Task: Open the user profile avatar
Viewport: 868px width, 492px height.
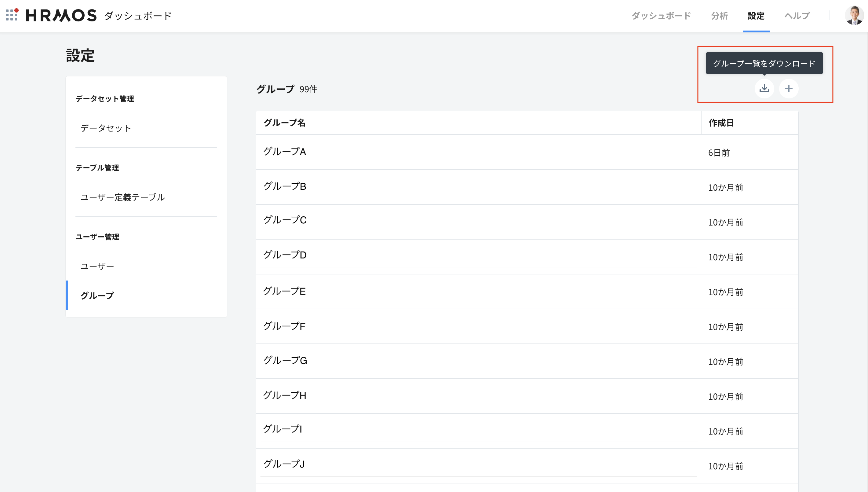Action: (x=854, y=16)
